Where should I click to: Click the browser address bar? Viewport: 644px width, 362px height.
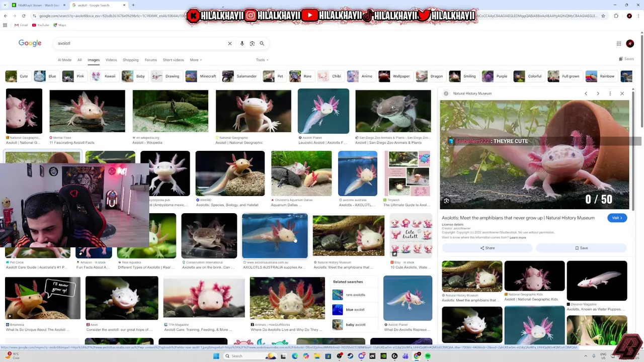point(317,16)
